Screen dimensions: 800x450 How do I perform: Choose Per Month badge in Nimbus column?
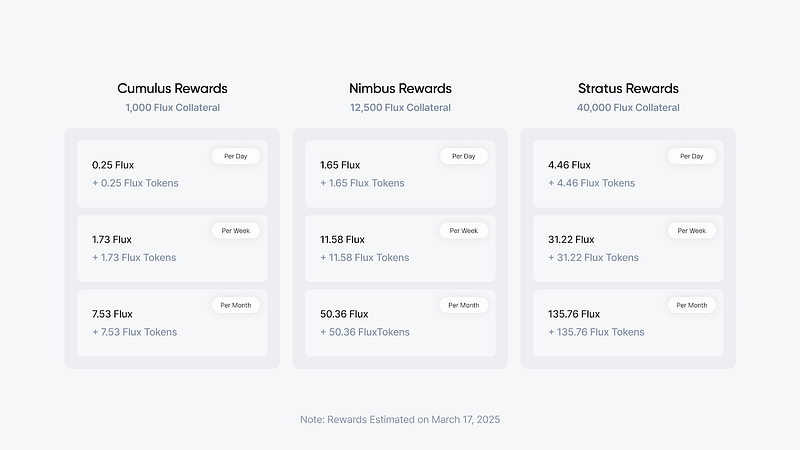click(x=464, y=305)
